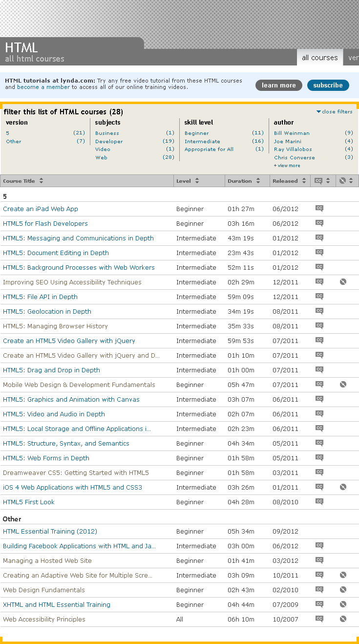
Task: Click no-Flash icon for Web Accessibility Principles
Action: [343, 619]
